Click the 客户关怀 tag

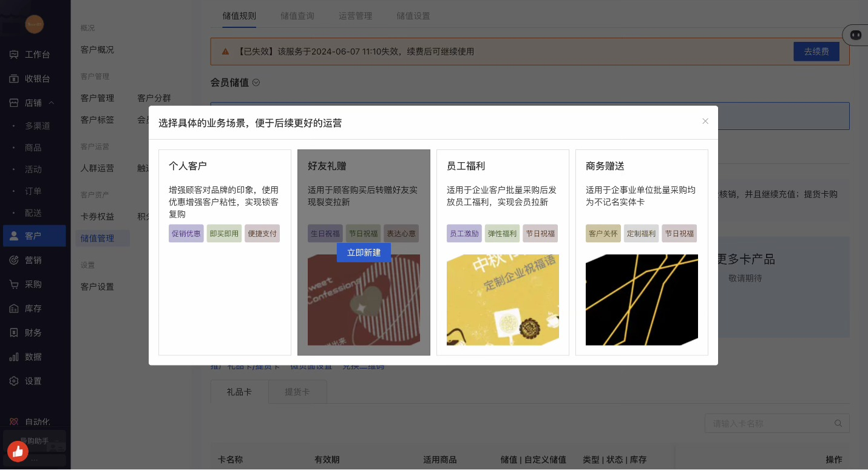603,233
